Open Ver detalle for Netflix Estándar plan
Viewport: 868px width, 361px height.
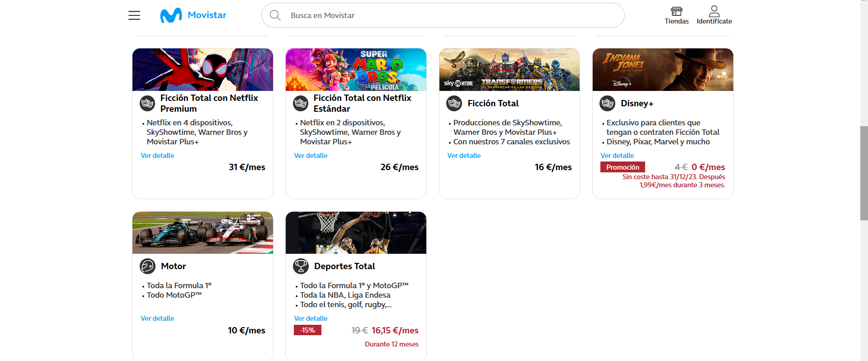[311, 156]
